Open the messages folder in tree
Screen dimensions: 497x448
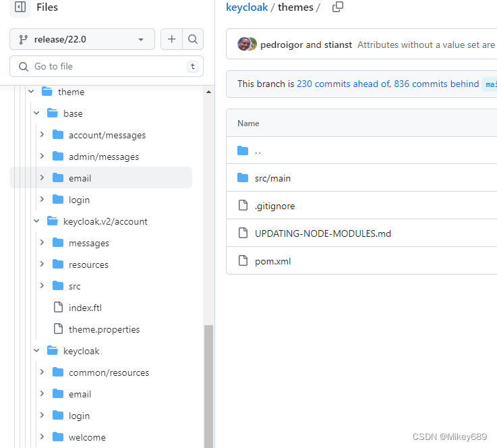click(x=89, y=243)
